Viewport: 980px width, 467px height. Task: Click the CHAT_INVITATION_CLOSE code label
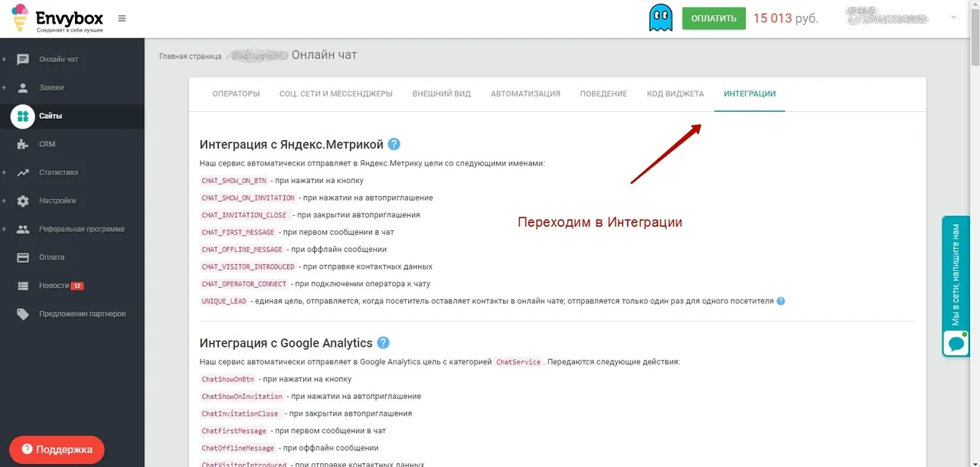coord(244,215)
